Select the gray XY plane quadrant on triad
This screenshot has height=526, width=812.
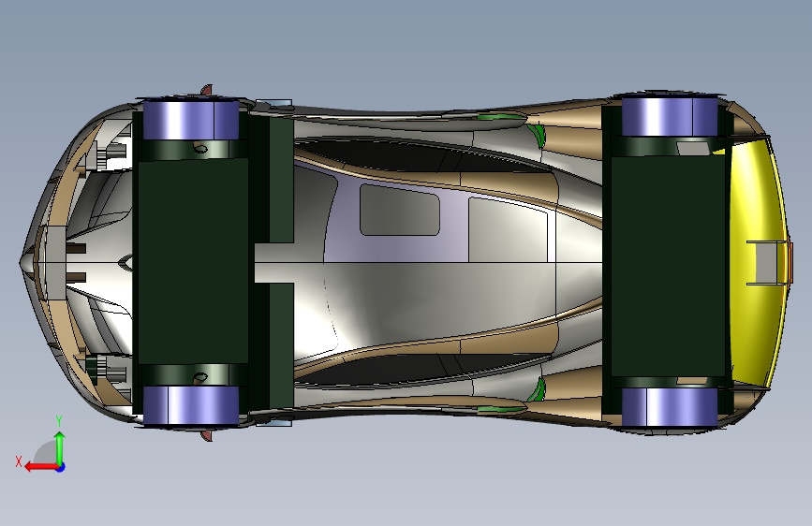[46, 453]
